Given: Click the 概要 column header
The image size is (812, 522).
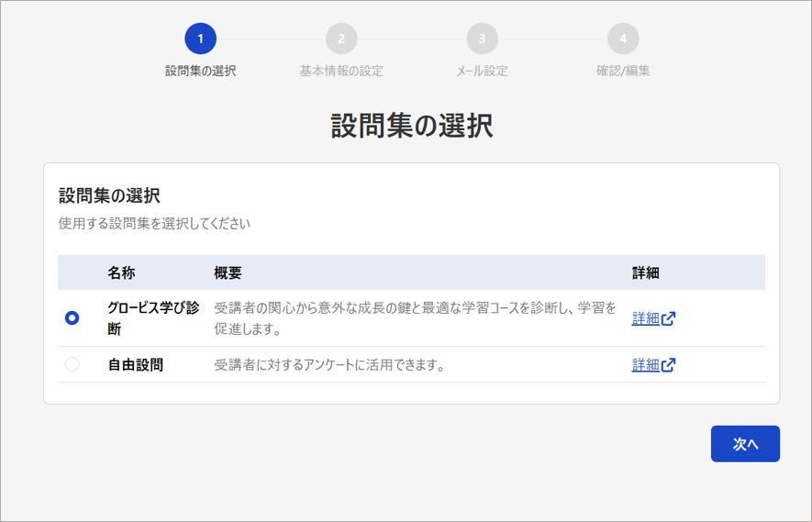Looking at the screenshot, I should pos(228,272).
